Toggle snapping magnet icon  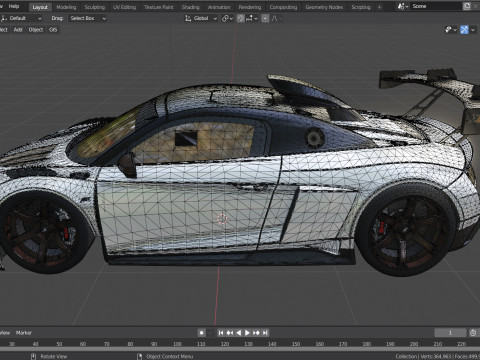pyautogui.click(x=240, y=18)
